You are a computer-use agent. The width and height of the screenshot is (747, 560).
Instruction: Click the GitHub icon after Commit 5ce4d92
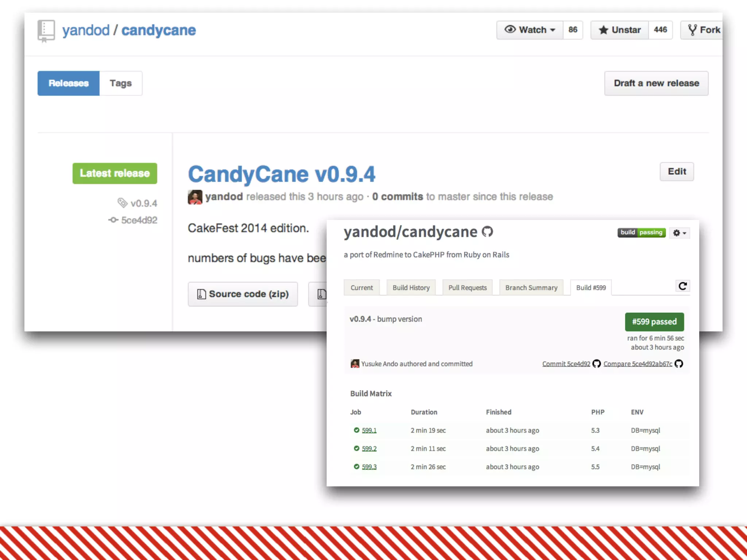596,363
